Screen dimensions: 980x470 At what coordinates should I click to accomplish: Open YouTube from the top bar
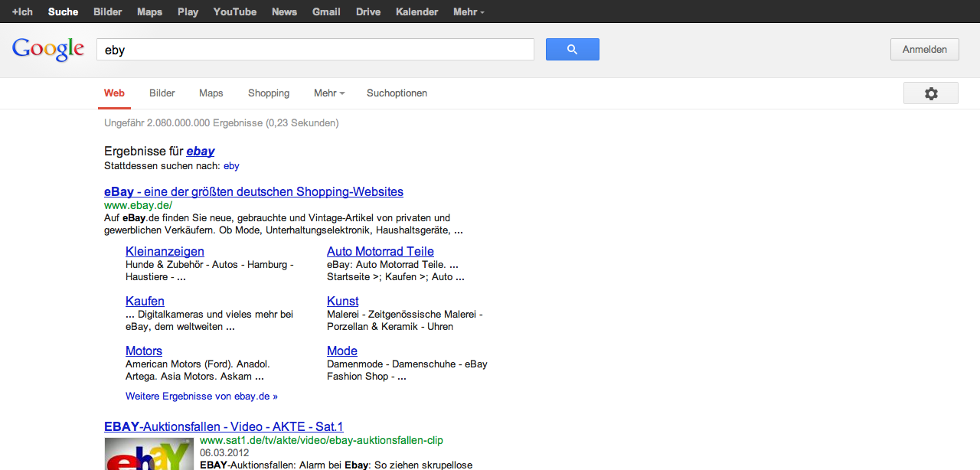pos(235,11)
